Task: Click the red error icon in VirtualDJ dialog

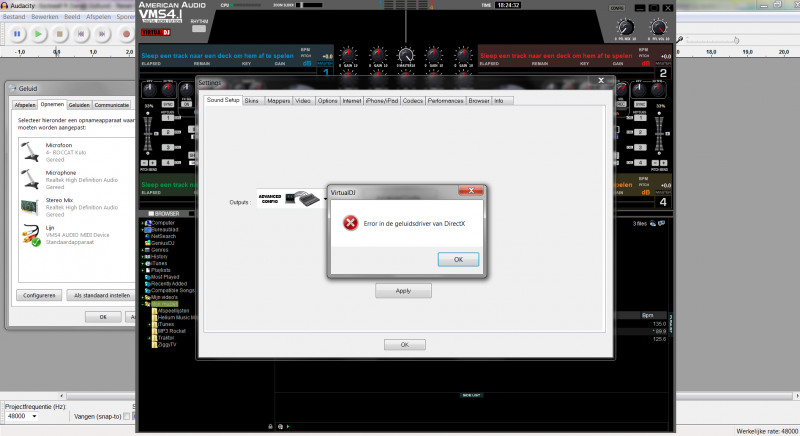Action: pyautogui.click(x=351, y=223)
